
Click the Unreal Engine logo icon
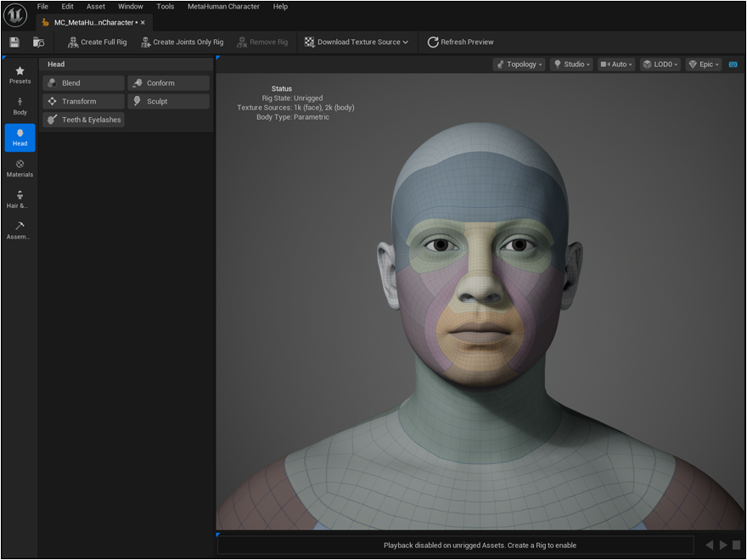coord(15,14)
